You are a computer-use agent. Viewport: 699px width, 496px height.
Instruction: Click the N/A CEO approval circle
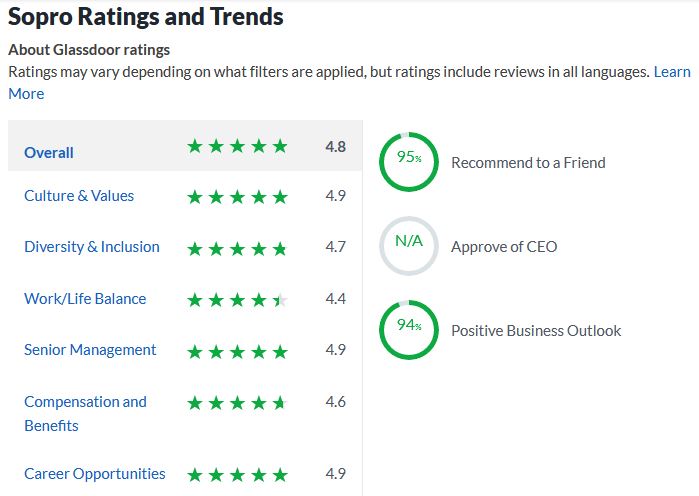[x=408, y=245]
